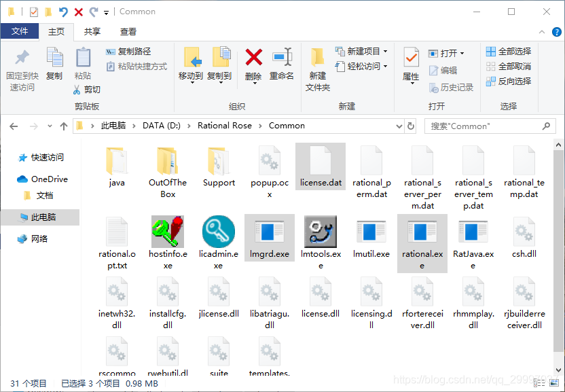This screenshot has width=565, height=392.
Task: Select 此电脑 in the sidebar
Action: [x=42, y=217]
